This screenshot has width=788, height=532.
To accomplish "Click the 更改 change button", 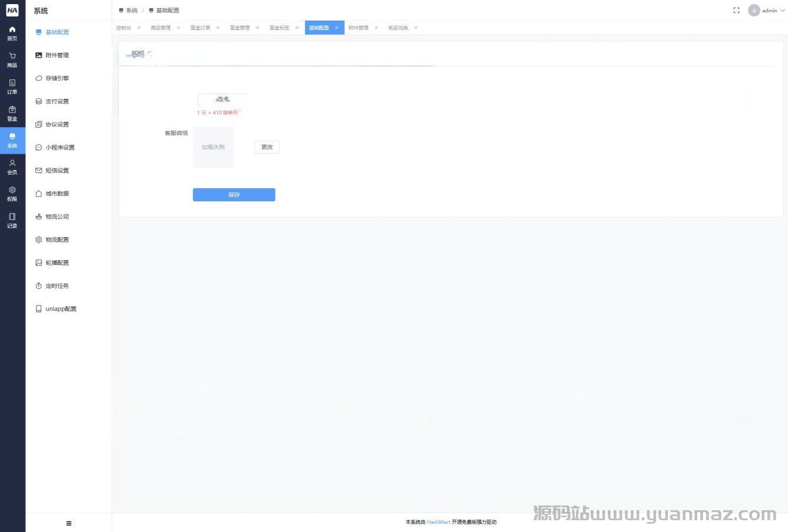I will (267, 147).
